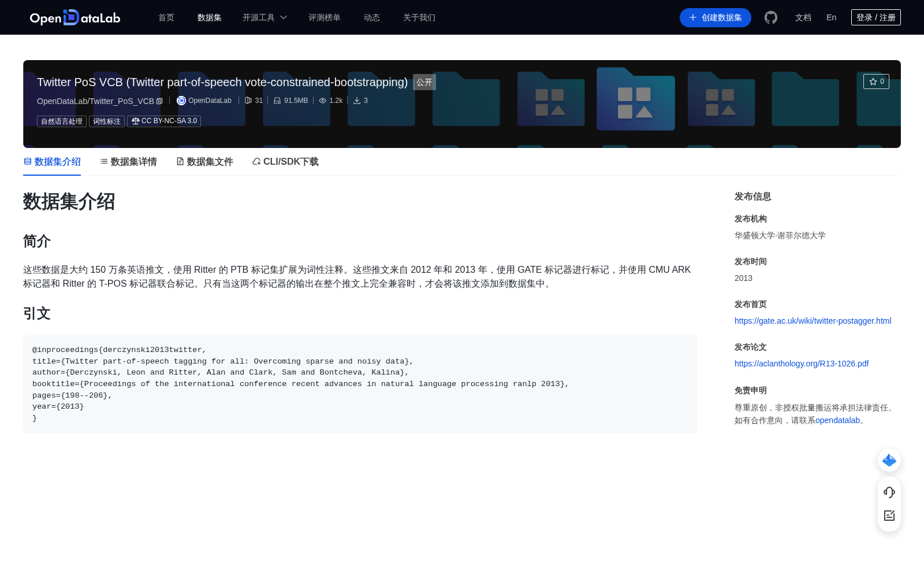Click the dataset title Twitter PoS VCB
The height and width of the screenshot is (578, 924).
222,82
